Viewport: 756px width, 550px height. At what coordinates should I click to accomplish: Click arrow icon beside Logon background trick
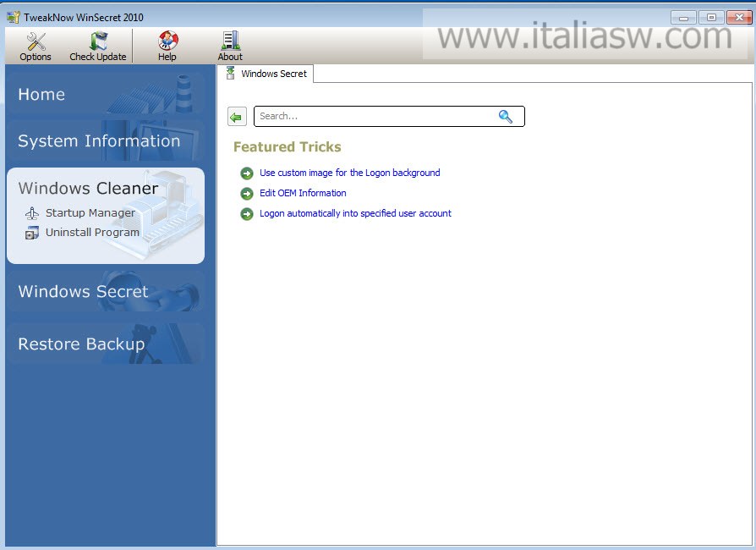tap(247, 173)
